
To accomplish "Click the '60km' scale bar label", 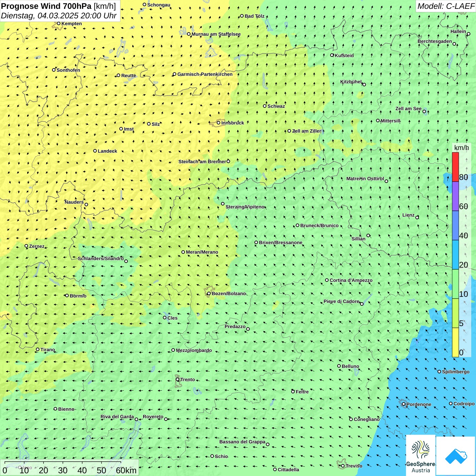I will coord(126,470).
